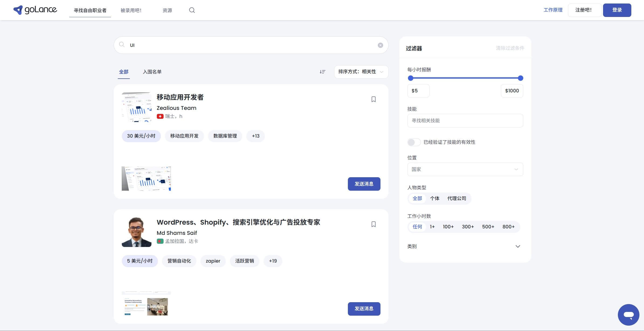Clear the search field with the X icon
644x331 pixels.
pos(380,45)
